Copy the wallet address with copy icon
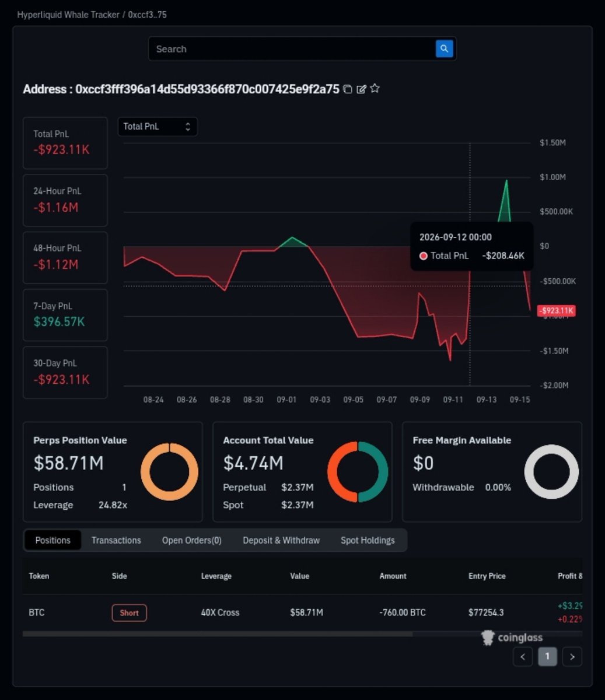This screenshot has width=605, height=700. tap(348, 89)
